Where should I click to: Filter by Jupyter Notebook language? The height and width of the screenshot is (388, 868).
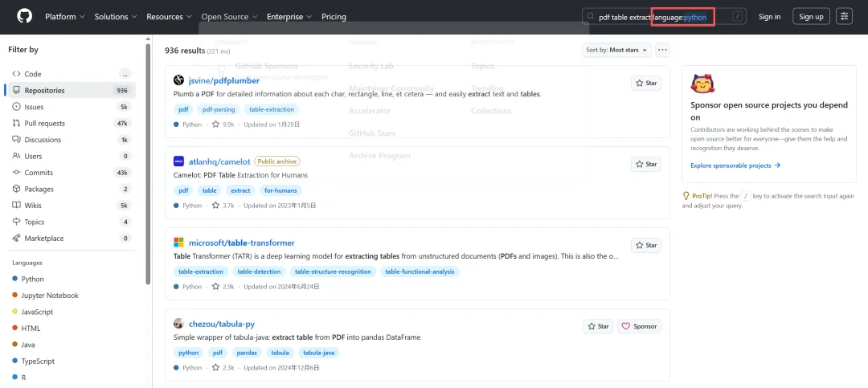tap(45, 296)
